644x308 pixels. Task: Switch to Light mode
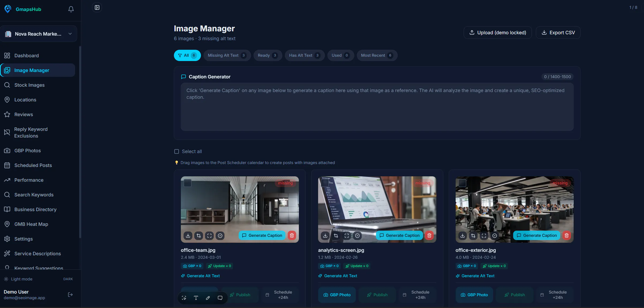pyautogui.click(x=38, y=279)
